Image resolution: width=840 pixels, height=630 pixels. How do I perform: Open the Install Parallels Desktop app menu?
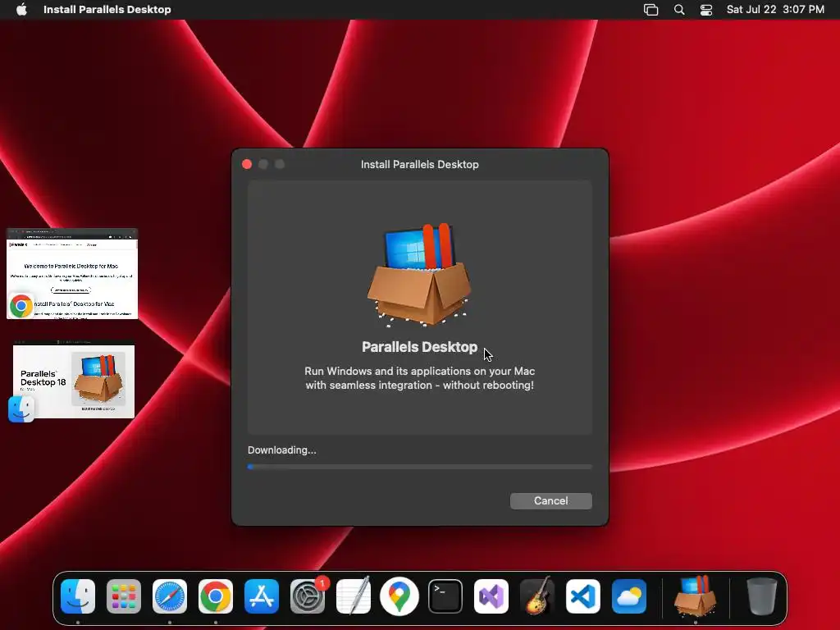[107, 10]
